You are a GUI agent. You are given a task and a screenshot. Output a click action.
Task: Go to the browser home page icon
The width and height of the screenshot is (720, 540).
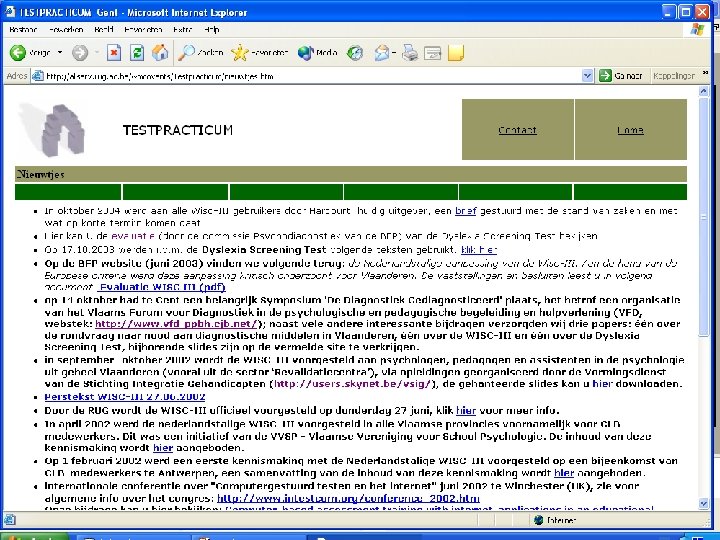click(x=160, y=53)
